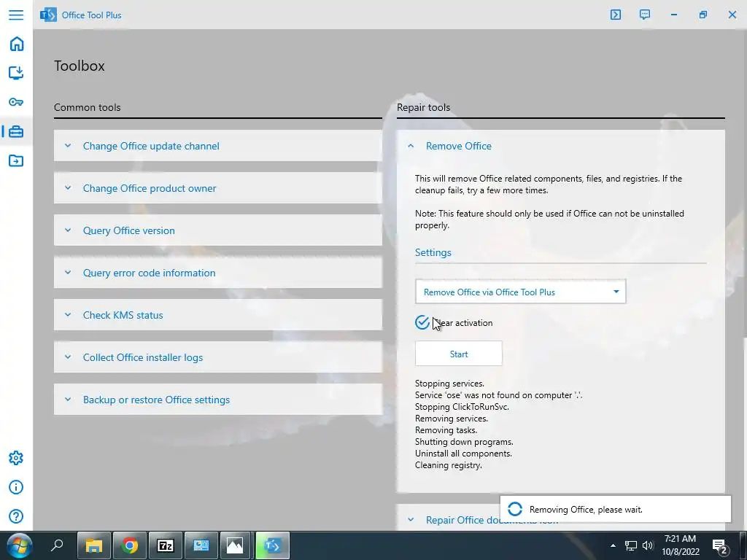
Task: Open the Deploy Office sidebar icon
Action: click(16, 73)
